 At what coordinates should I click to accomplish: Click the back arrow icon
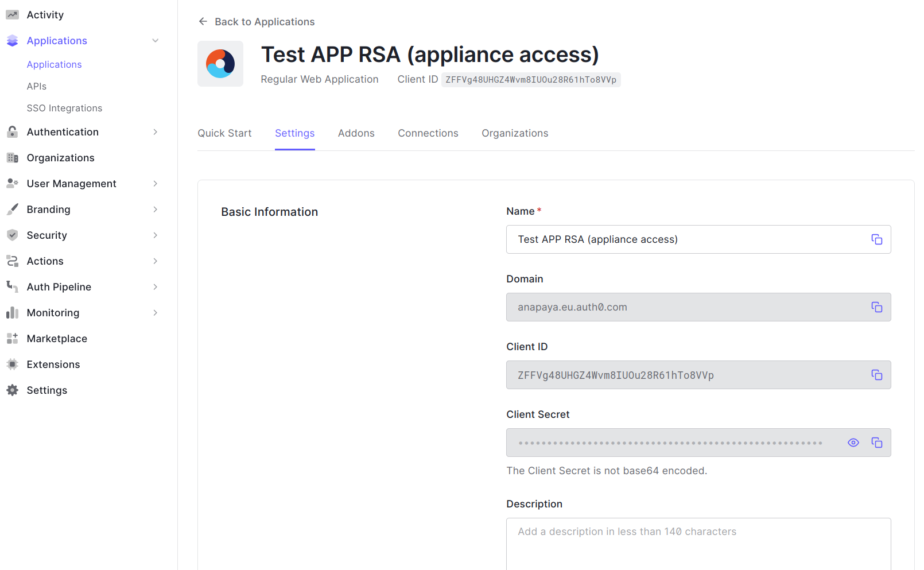203,22
